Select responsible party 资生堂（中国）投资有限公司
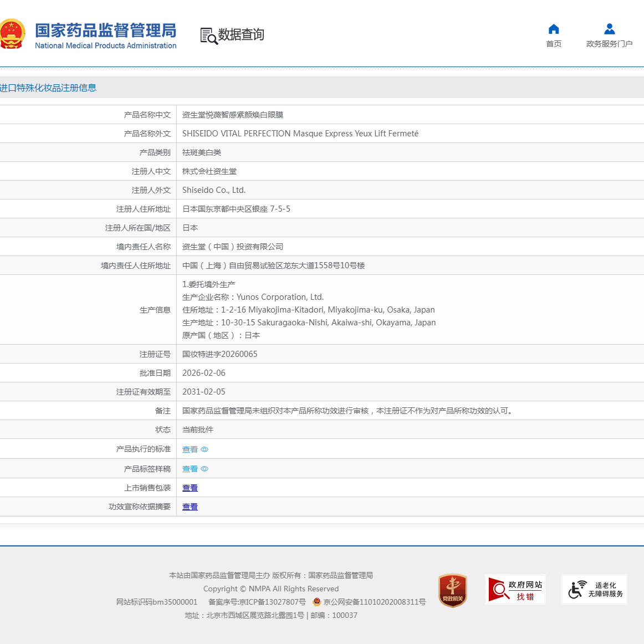The width and height of the screenshot is (644, 644). click(233, 247)
